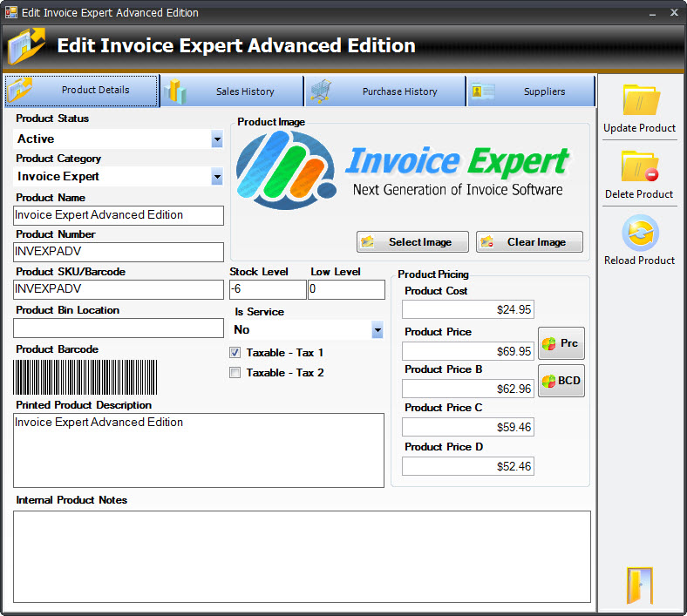The image size is (687, 616).
Task: Click the product barcode image
Action: [x=85, y=377]
